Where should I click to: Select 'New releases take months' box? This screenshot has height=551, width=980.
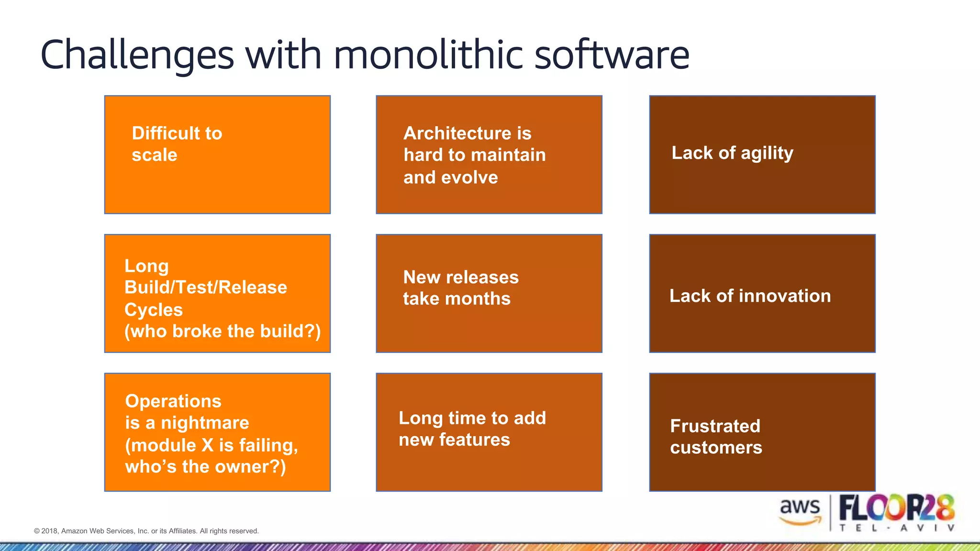489,293
